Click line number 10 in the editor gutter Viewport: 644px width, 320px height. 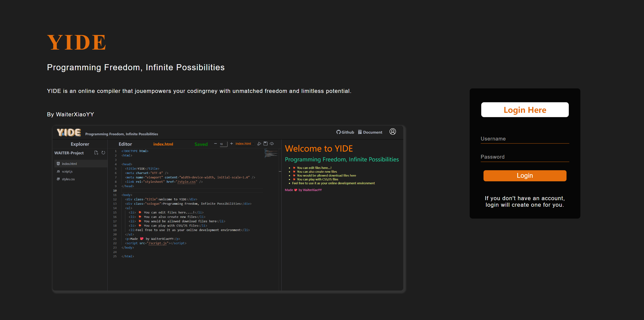click(x=115, y=191)
